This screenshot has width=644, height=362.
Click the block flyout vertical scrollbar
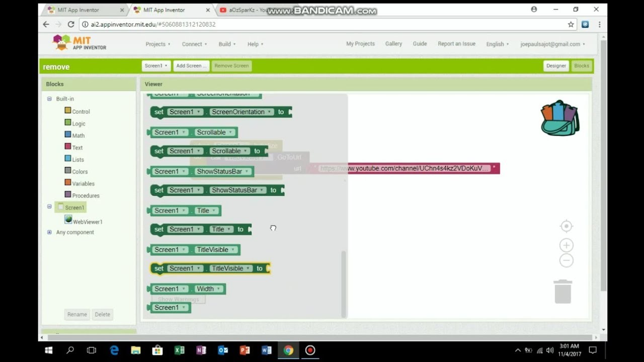click(344, 284)
